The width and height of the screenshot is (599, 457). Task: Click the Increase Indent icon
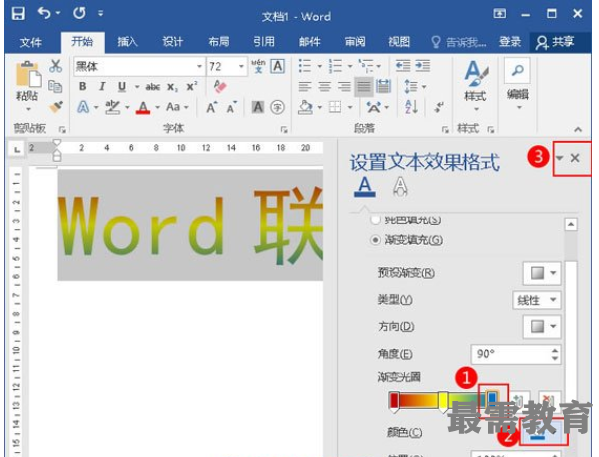pos(423,66)
